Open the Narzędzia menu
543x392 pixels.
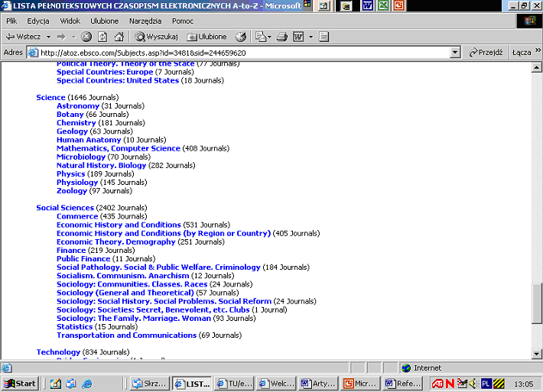point(145,21)
